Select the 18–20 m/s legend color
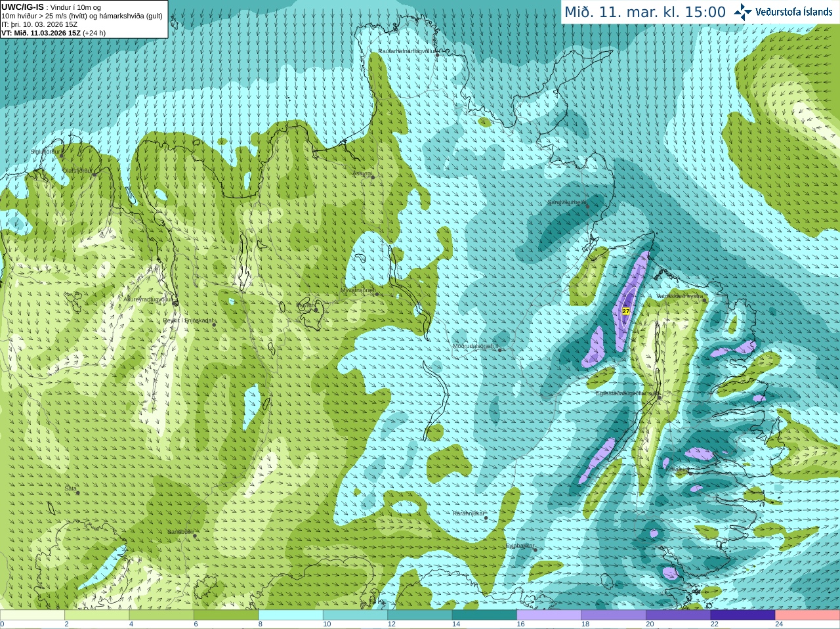The width and height of the screenshot is (840, 629). point(614,615)
